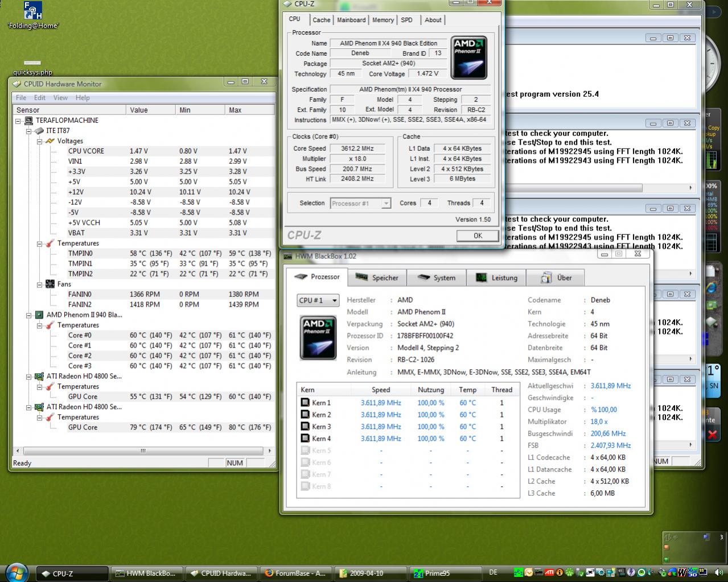Screen dimensions: 728x582
Task: Switch to the Cache tab in CPU-Z
Action: [x=322, y=20]
